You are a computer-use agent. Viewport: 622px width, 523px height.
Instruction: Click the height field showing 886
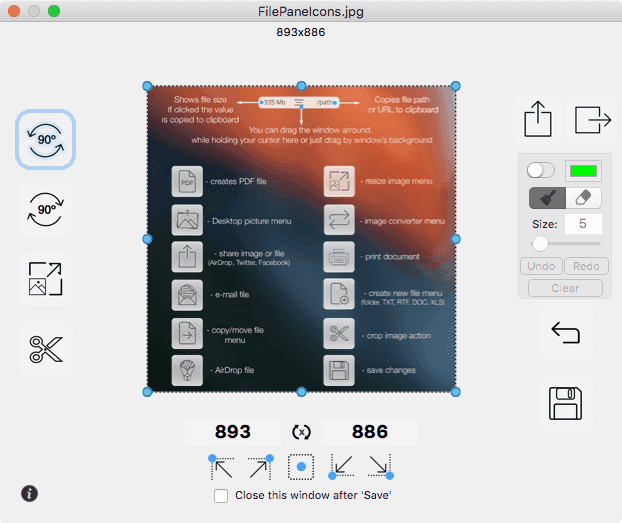[370, 432]
